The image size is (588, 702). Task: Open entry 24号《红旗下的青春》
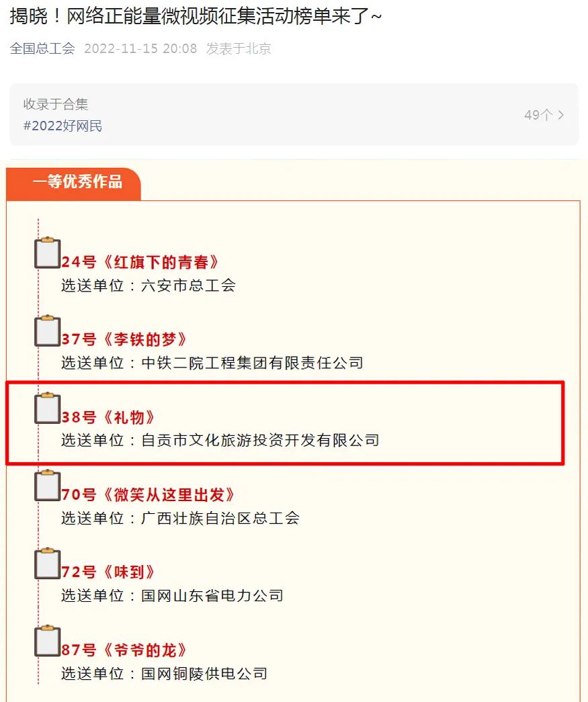pyautogui.click(x=140, y=262)
